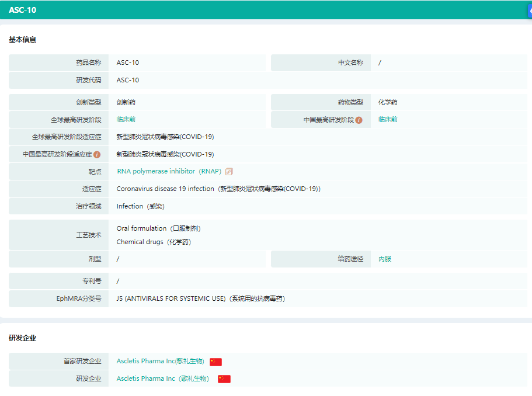Click China flag in 研发企业 row
The image size is (532, 396).
224,379
